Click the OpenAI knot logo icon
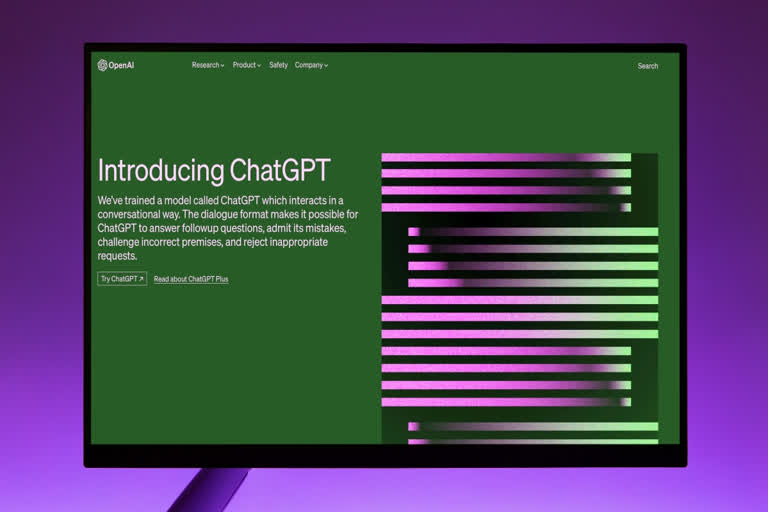This screenshot has height=512, width=768. click(102, 66)
